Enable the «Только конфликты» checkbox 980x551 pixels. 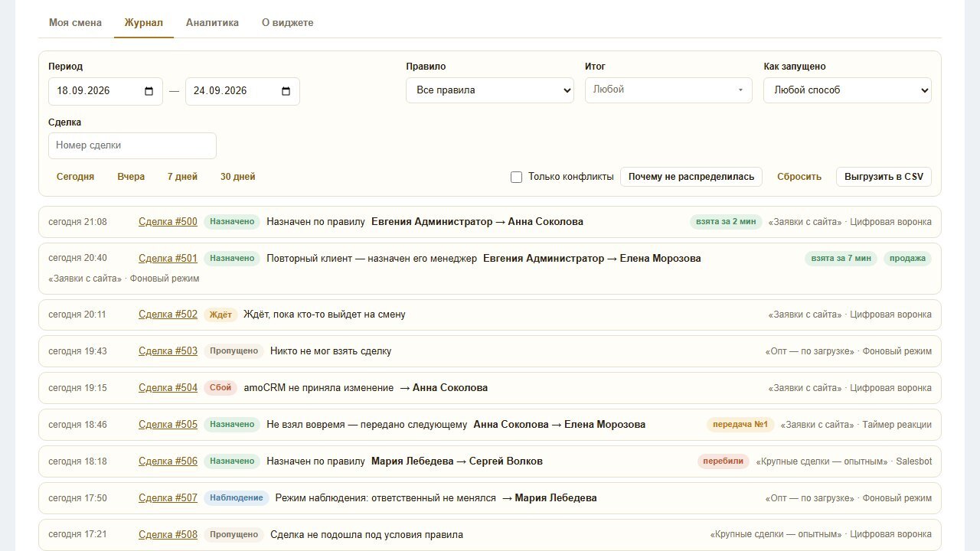click(x=516, y=177)
